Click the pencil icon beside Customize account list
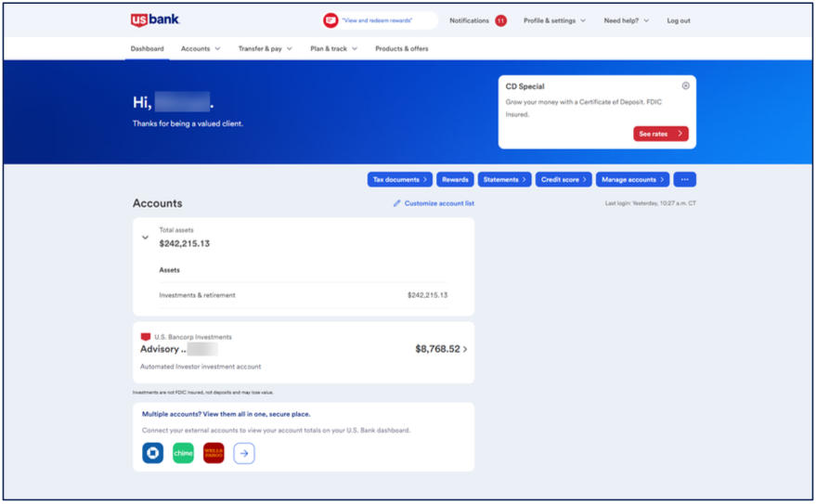 point(396,203)
